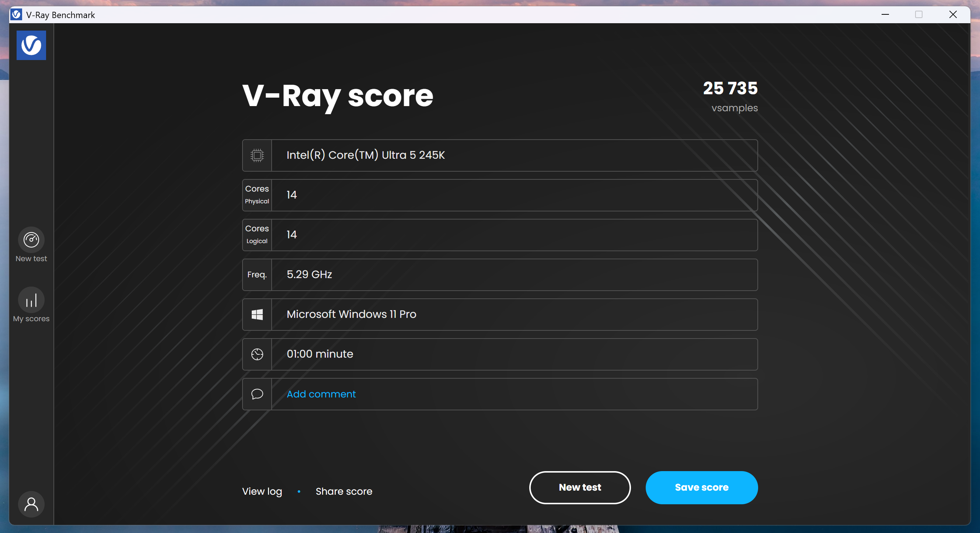980x533 pixels.
Task: Open My scores bar chart icon
Action: [x=31, y=300]
